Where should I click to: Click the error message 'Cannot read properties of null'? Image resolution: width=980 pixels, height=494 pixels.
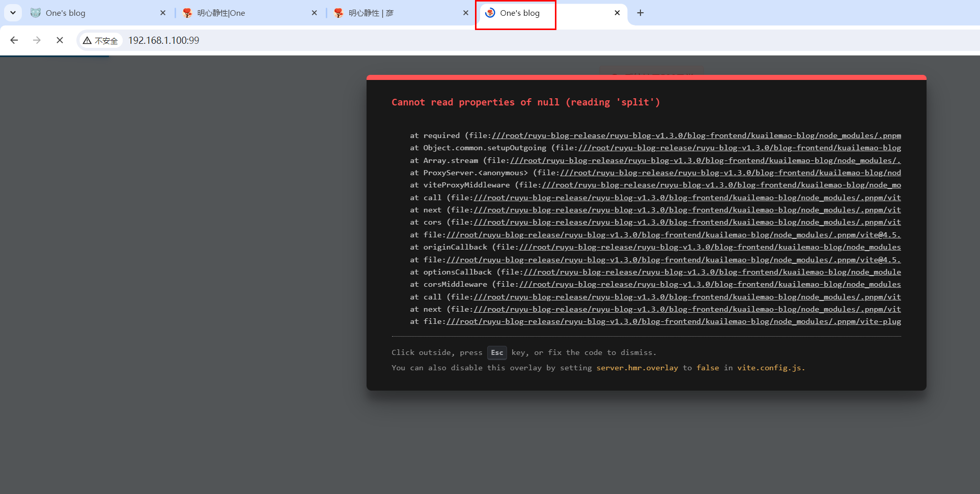click(525, 102)
